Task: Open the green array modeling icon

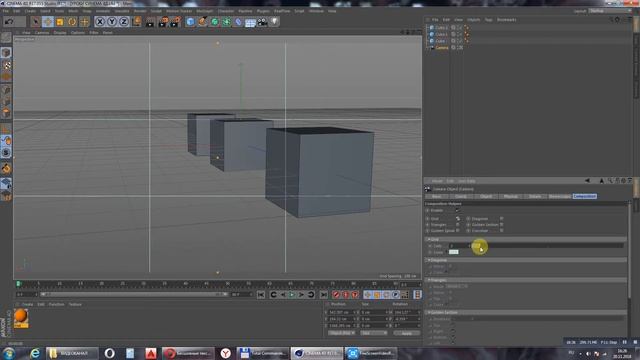Action: click(x=226, y=22)
